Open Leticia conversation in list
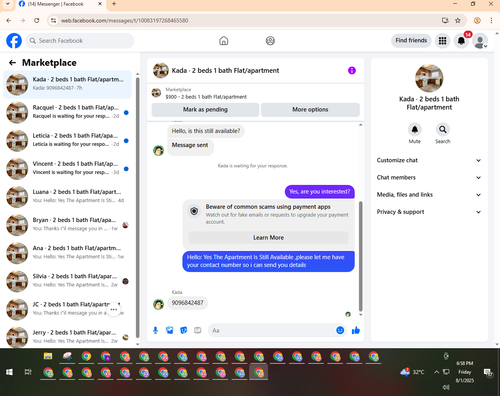The width and height of the screenshot is (500, 396). point(67,141)
